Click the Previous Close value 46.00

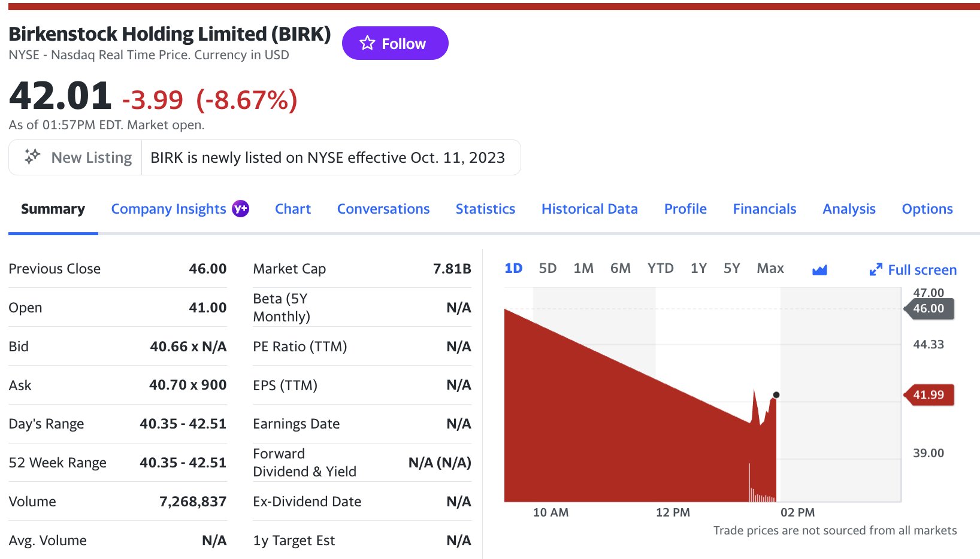coord(208,269)
